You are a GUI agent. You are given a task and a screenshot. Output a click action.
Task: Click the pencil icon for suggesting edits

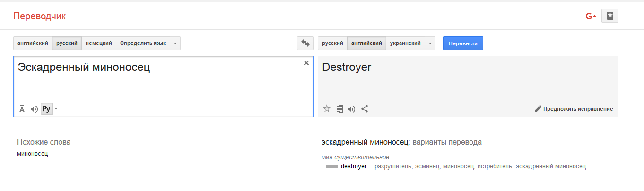point(538,109)
